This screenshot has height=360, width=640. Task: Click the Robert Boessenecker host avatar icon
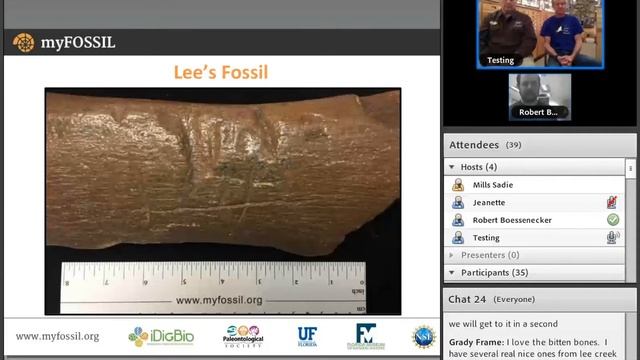[x=458, y=220]
